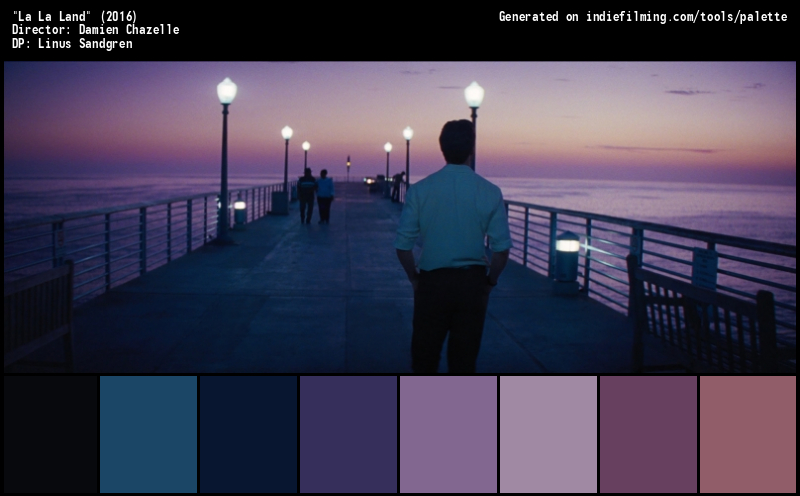
Task: Pick the medium lavender purple swatch
Action: click(448, 434)
